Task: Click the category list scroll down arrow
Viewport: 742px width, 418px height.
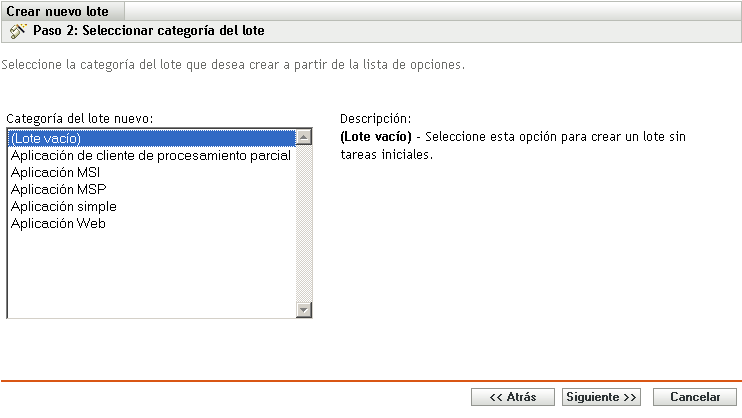Action: click(306, 310)
